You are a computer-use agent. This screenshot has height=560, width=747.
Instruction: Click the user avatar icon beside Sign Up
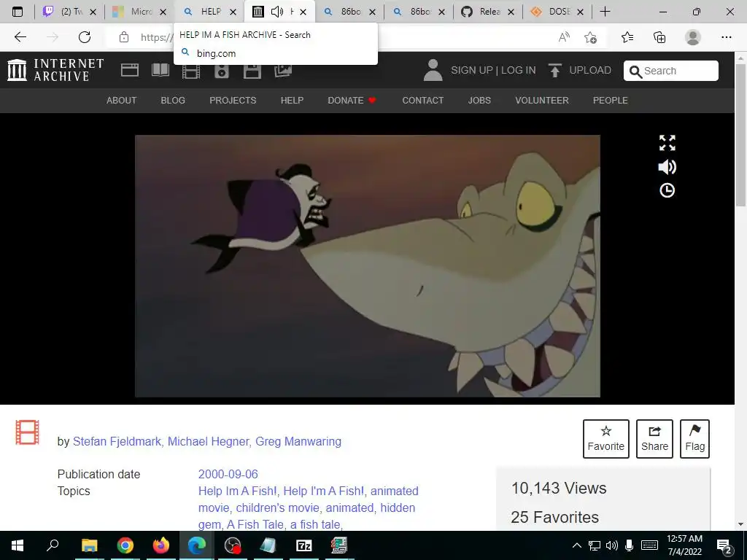[433, 70]
